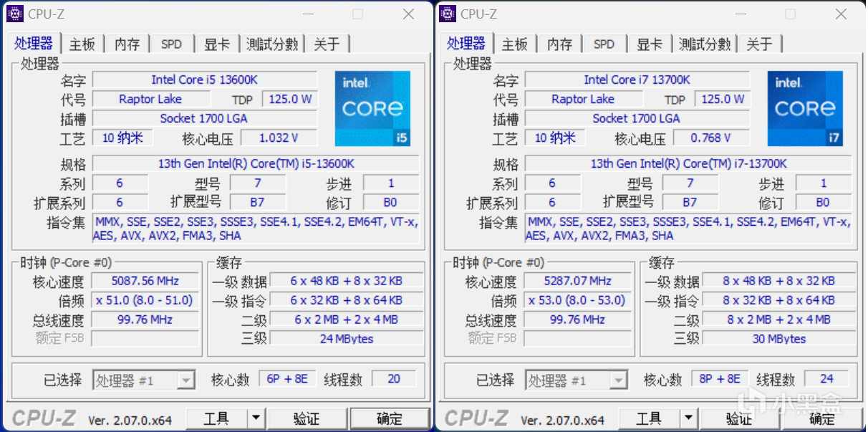Click L2 value 6 x 2 MB + 2 x 4 MB
The width and height of the screenshot is (868, 432).
(347, 320)
